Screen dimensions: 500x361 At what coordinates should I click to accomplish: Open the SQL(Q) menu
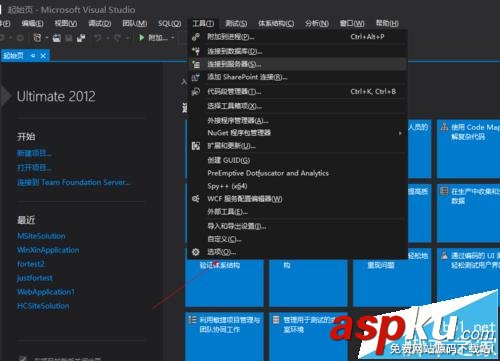[x=170, y=23]
